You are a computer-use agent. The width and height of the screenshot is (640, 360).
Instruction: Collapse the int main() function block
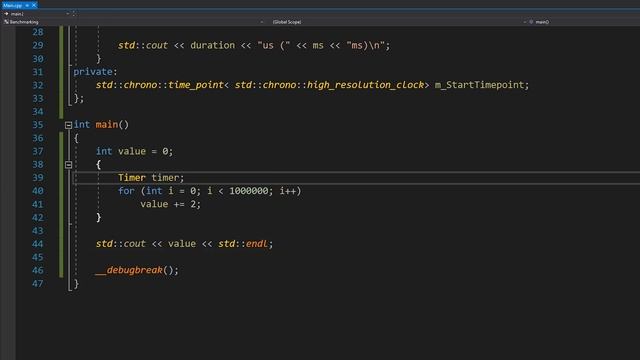click(69, 125)
